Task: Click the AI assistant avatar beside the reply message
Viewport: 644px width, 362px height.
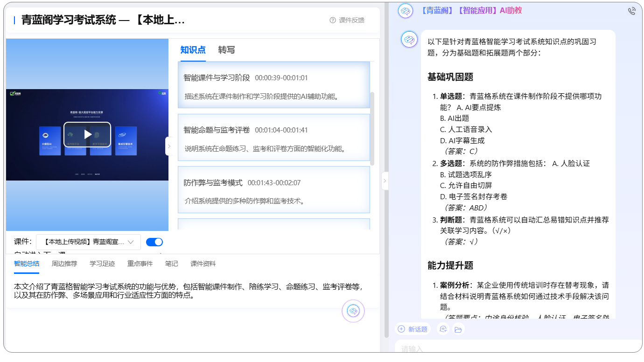Action: (x=409, y=39)
